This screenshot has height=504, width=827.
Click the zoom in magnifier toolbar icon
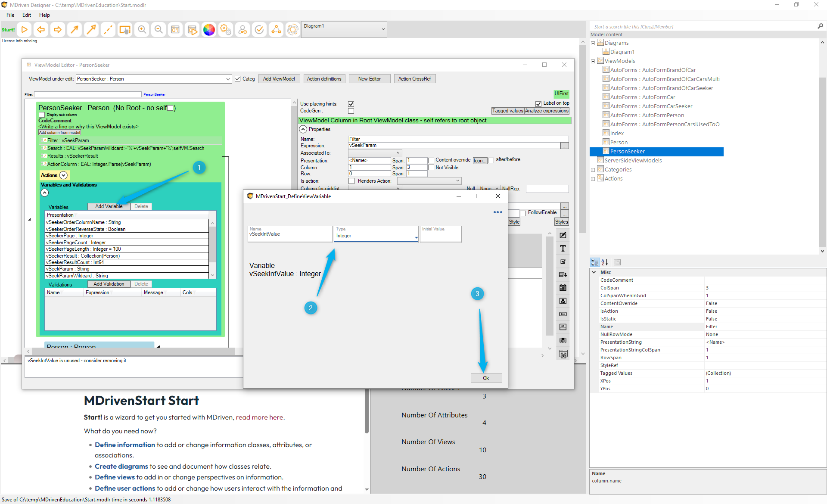click(142, 30)
